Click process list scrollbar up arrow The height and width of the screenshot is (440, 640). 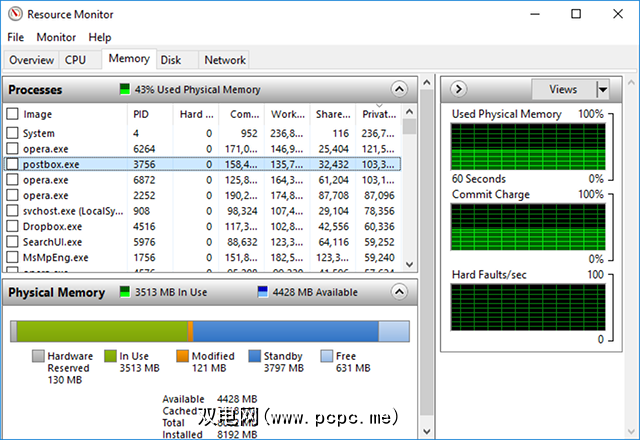(x=410, y=111)
